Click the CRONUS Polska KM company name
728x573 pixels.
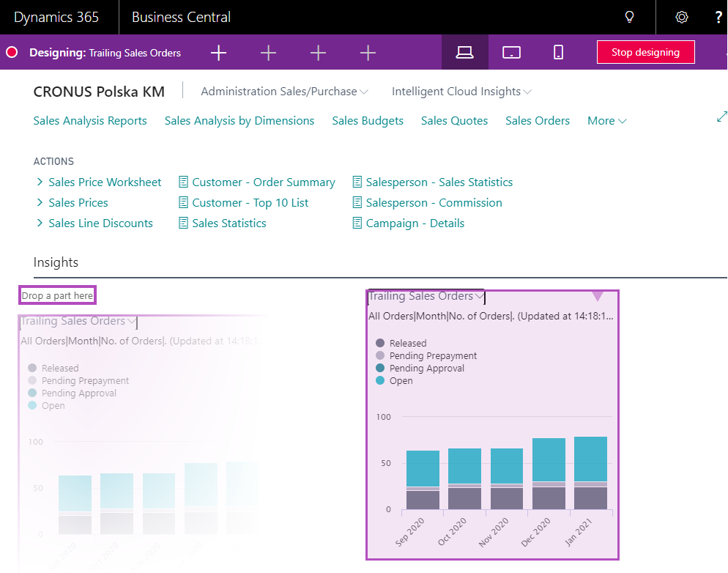click(x=99, y=92)
